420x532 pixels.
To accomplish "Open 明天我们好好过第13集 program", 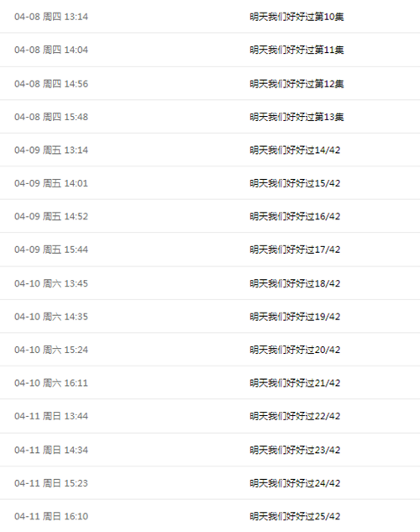I will click(297, 117).
